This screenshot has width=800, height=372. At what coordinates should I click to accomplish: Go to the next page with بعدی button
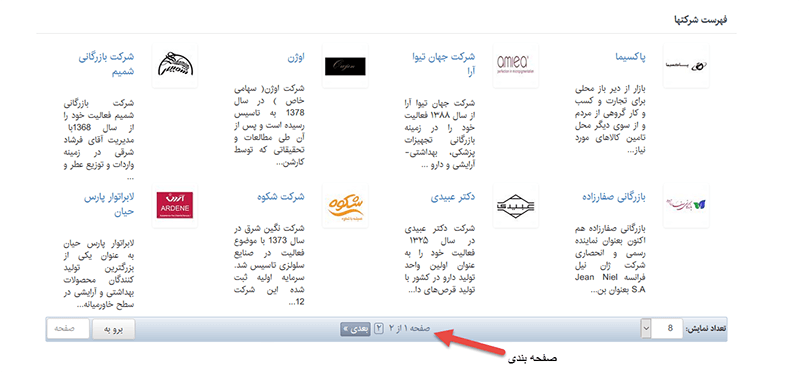click(355, 329)
